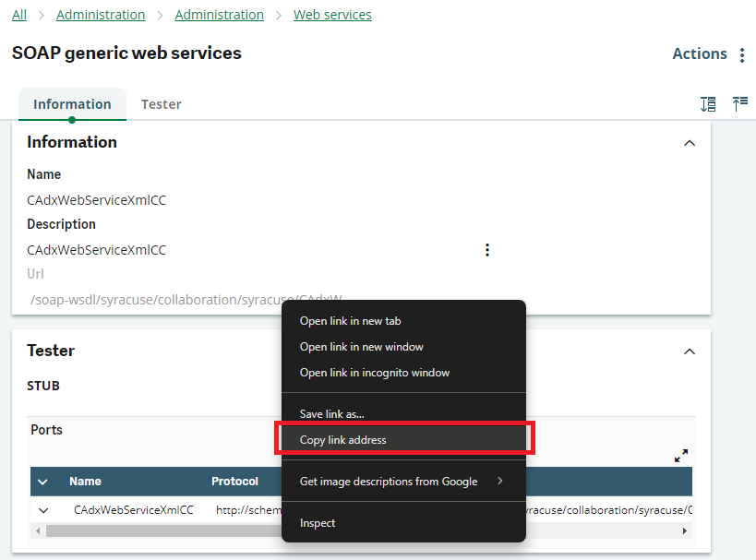Open Get image descriptions from Google submenu
756x560 pixels.
click(x=402, y=482)
